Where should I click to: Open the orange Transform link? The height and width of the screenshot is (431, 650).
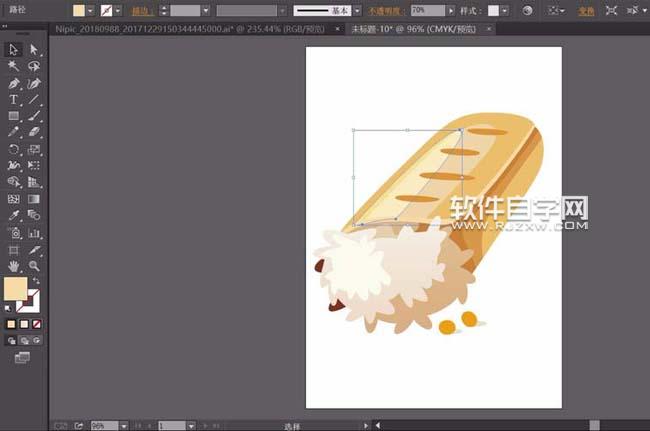click(586, 11)
